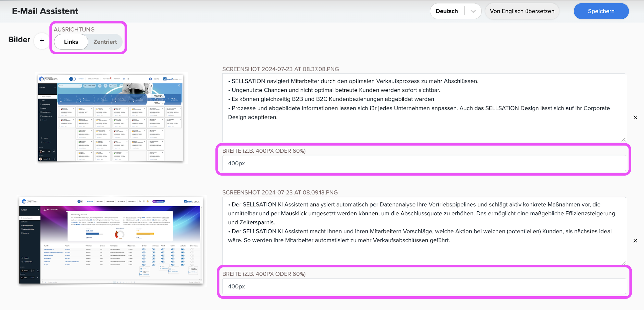The width and height of the screenshot is (644, 310).
Task: Click the AUSRICHTUNG label
Action: click(74, 29)
